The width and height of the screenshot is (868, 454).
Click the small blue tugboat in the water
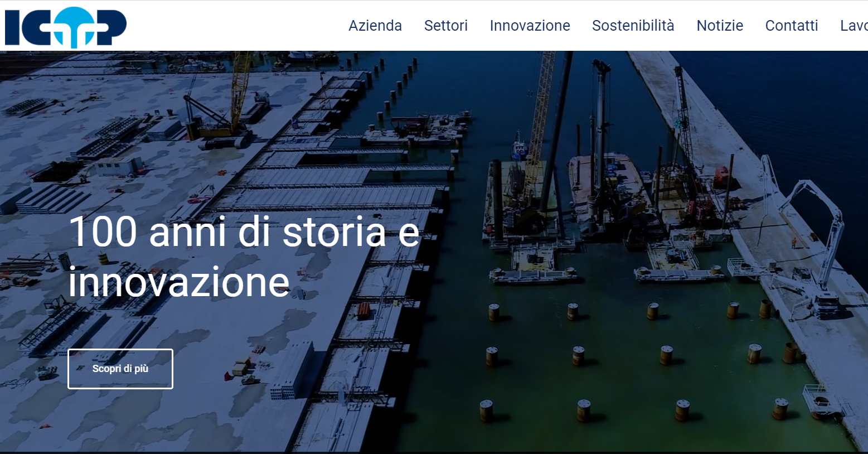tap(519, 146)
